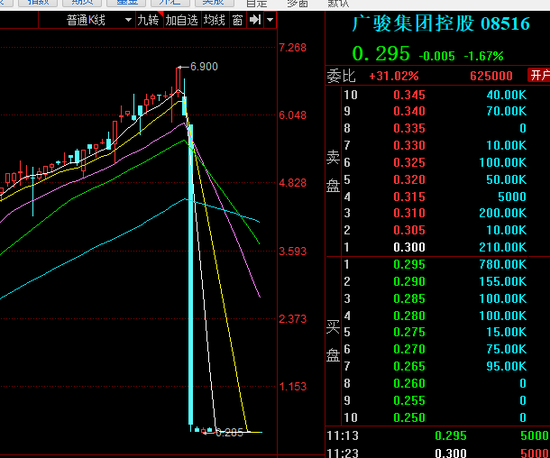This screenshot has height=458, width=550.
Task: Select buy level 9 price 0.255
Action: [x=409, y=401]
